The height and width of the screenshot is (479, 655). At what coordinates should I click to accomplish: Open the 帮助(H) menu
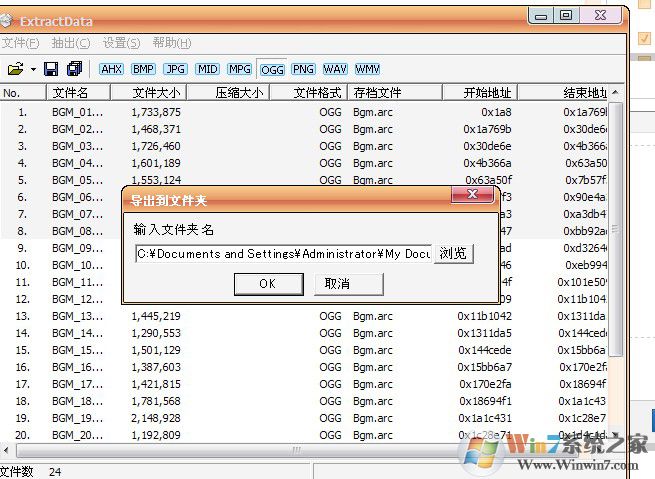172,43
